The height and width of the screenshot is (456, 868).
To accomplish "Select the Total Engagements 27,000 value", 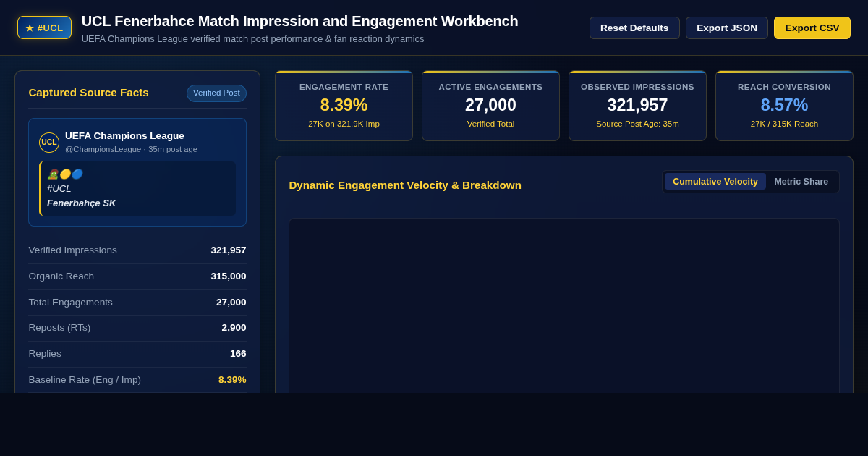I will coord(231,302).
